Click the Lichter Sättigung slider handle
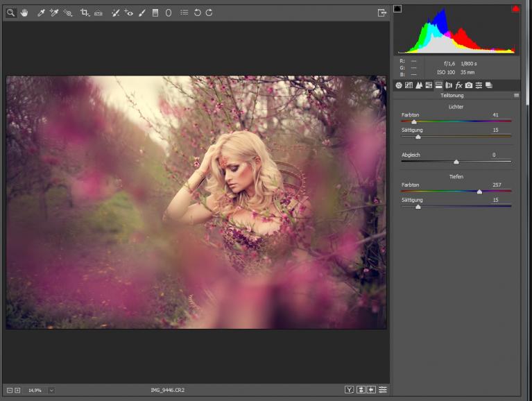532x401 pixels. (x=418, y=137)
